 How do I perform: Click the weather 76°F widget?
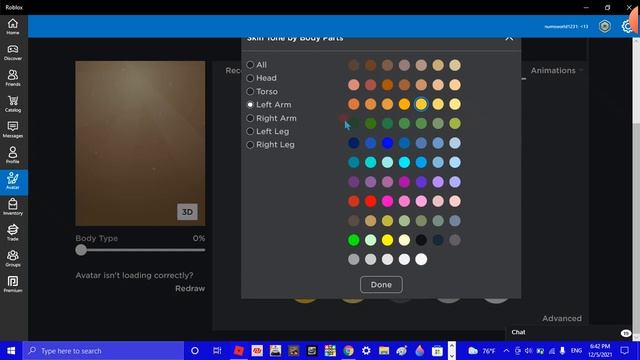tap(482, 351)
